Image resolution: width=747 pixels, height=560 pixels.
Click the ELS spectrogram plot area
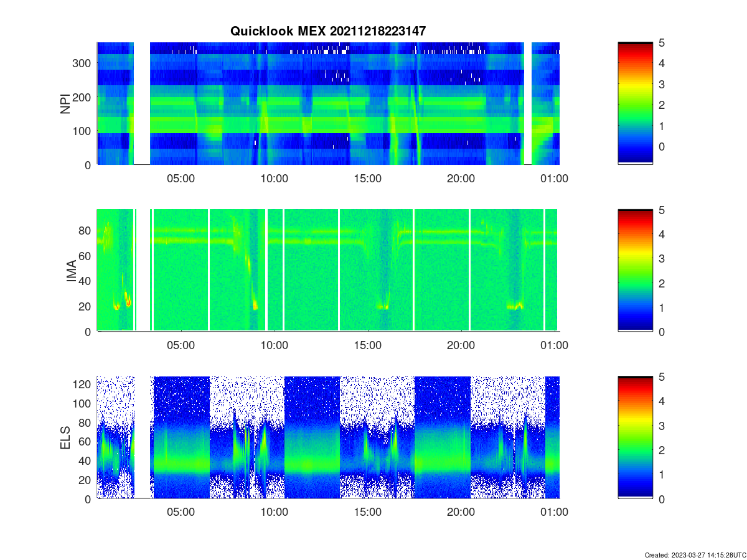[x=328, y=437]
